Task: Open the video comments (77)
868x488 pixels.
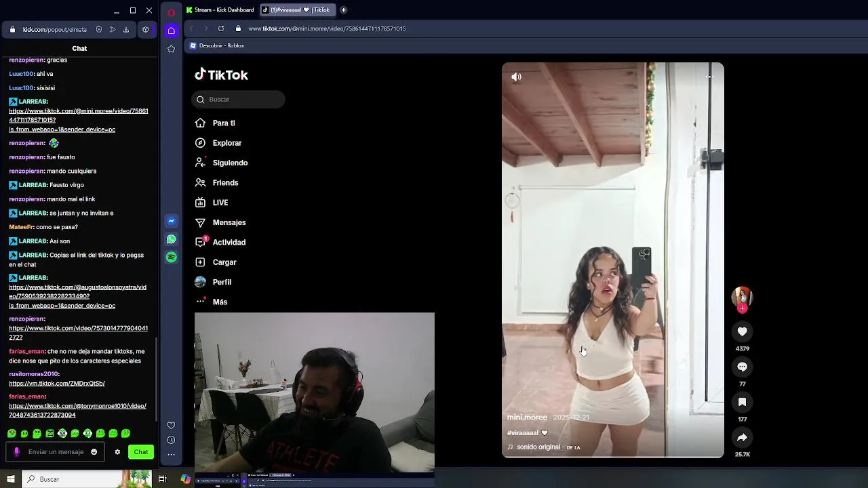Action: pyautogui.click(x=742, y=367)
